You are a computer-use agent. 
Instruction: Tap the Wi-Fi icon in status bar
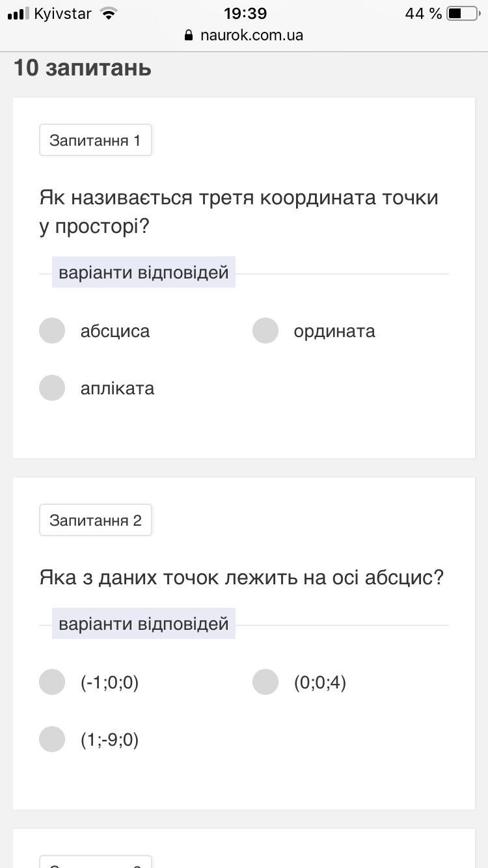coord(109,14)
